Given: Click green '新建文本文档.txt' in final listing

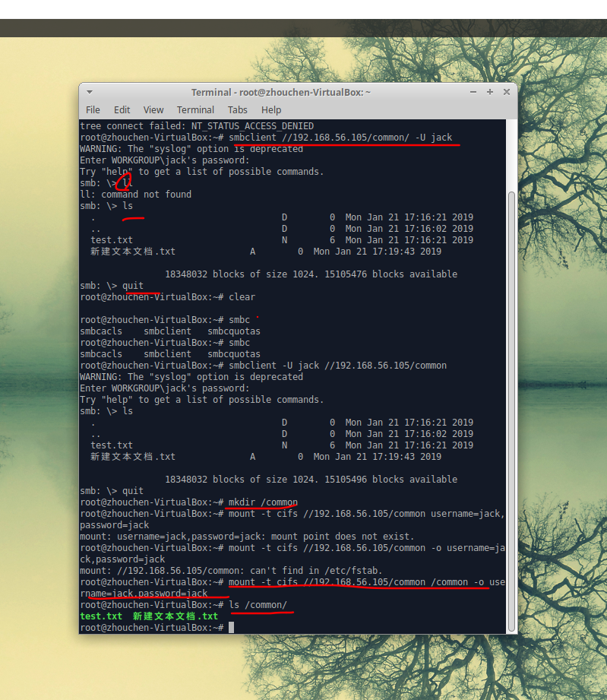Looking at the screenshot, I should pos(175,616).
